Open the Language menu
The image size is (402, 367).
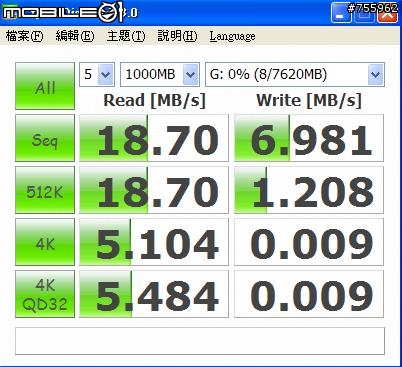tap(232, 36)
